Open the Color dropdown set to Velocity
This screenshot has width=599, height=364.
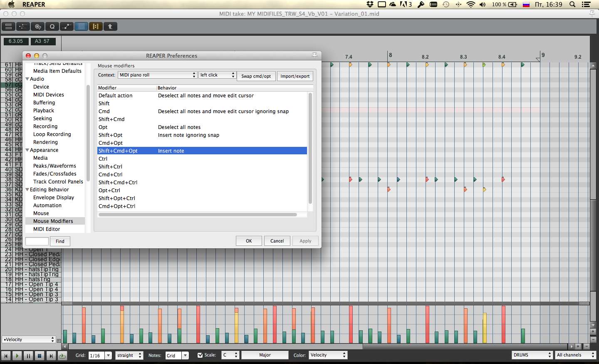click(x=328, y=355)
